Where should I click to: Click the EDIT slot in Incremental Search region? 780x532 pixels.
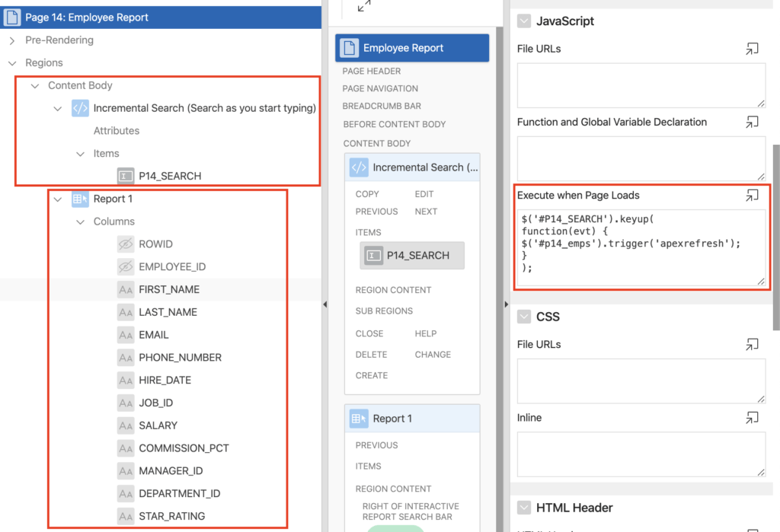pos(424,194)
